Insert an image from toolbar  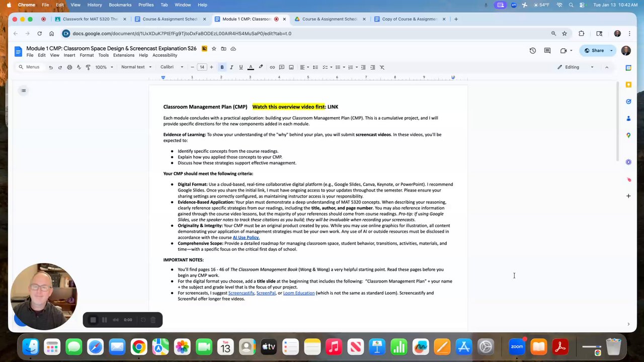pyautogui.click(x=291, y=67)
